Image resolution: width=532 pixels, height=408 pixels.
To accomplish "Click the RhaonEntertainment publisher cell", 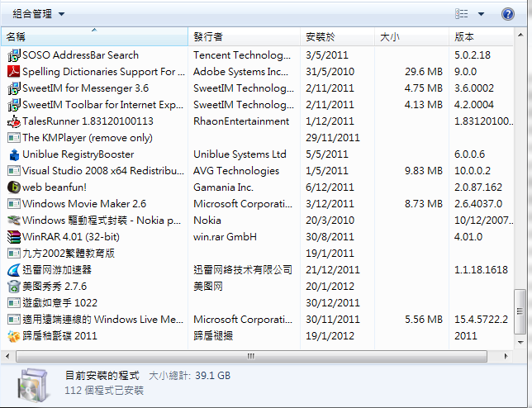I will coord(241,121).
